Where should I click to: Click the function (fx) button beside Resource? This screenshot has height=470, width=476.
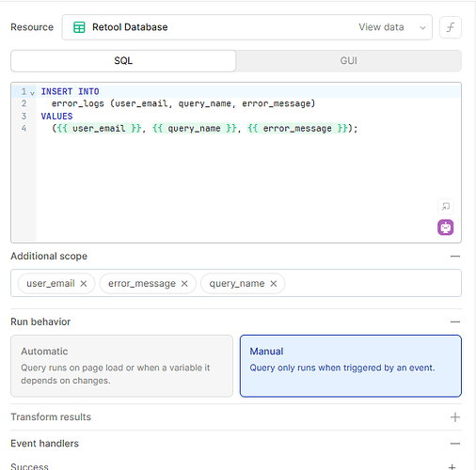click(x=451, y=27)
